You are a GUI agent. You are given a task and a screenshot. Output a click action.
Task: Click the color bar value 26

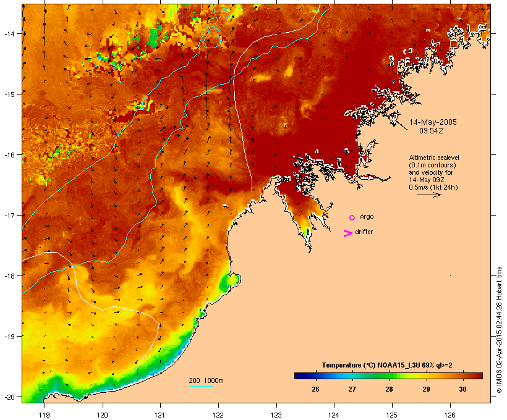(315, 389)
